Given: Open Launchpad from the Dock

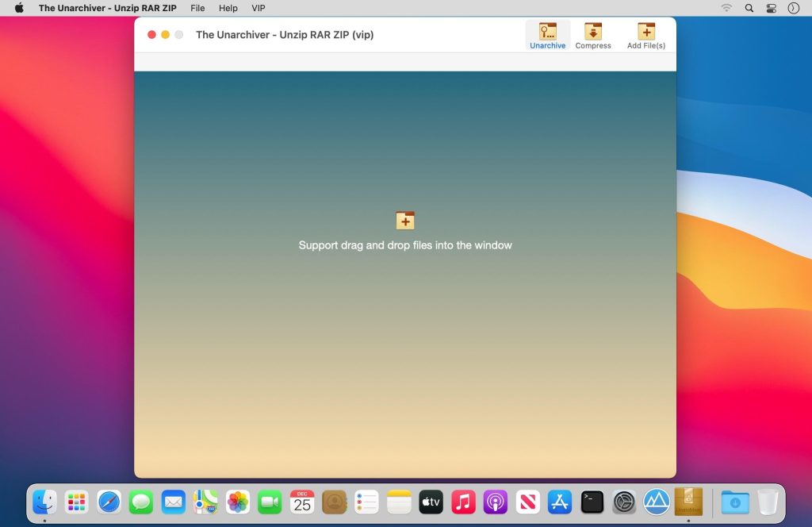Looking at the screenshot, I should [76, 502].
